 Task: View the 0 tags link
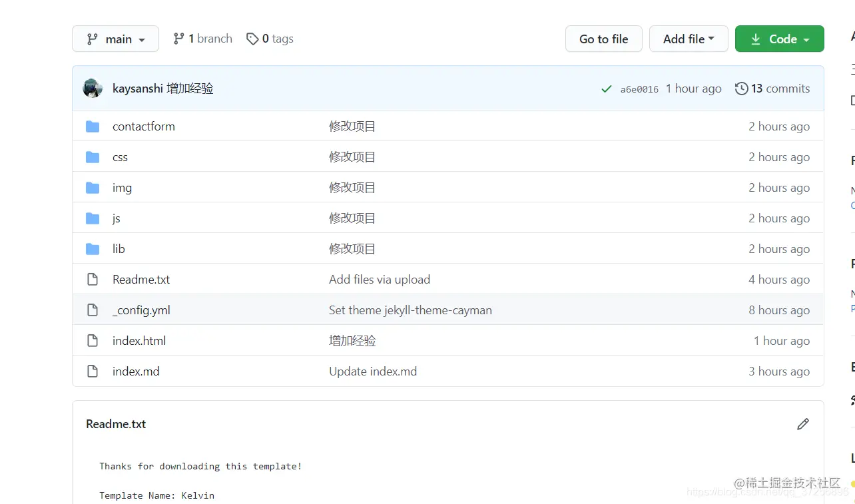tap(270, 39)
